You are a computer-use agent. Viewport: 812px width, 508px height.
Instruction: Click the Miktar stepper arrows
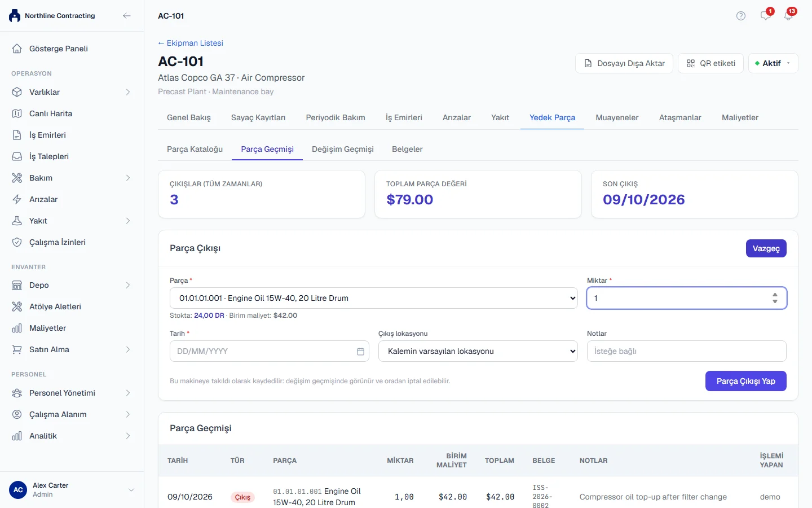point(775,298)
